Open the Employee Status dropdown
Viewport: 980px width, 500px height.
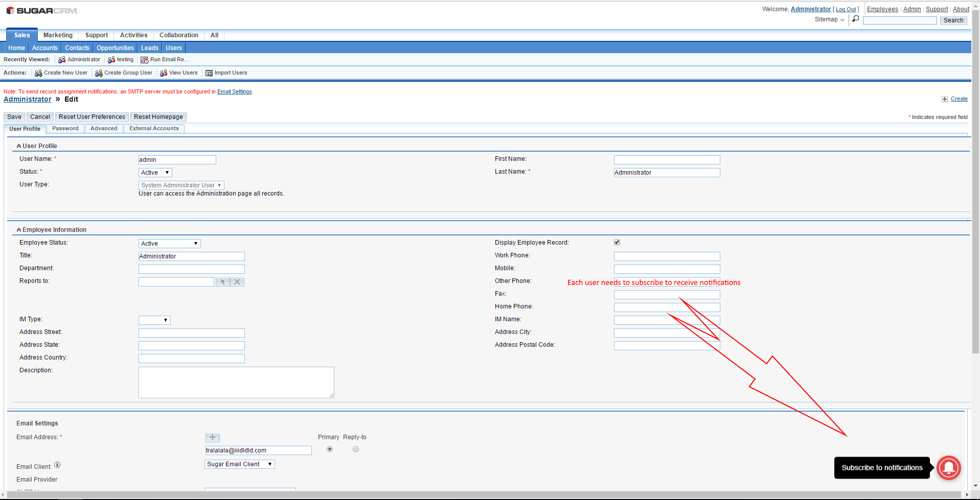169,244
